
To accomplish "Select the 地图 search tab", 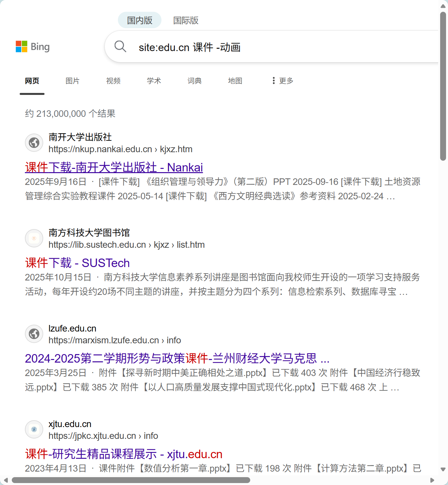I will tap(235, 81).
